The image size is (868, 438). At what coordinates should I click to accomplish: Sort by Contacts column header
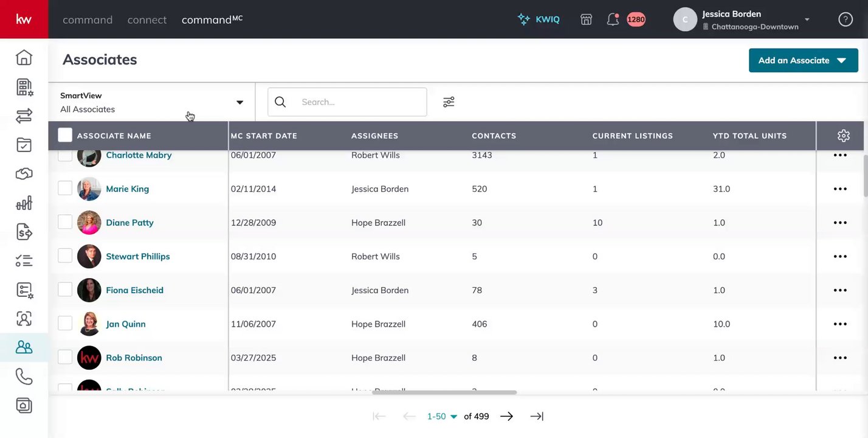point(494,136)
